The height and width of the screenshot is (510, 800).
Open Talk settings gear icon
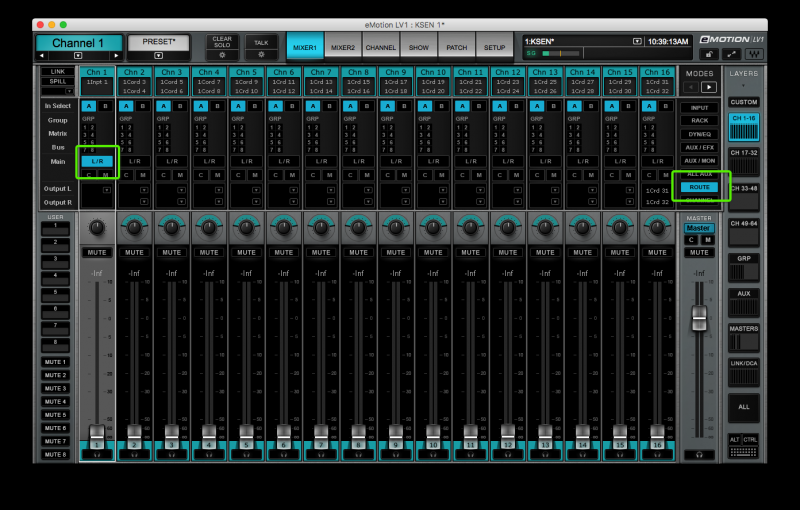261,55
